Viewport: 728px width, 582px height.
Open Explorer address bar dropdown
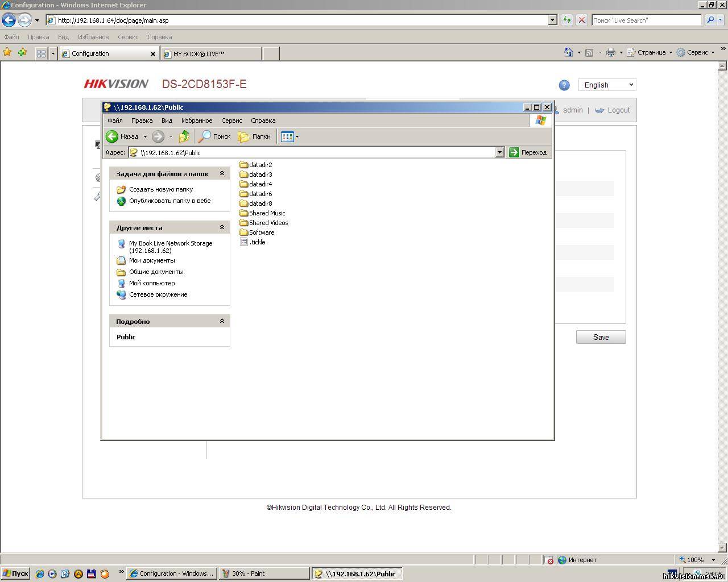pyautogui.click(x=499, y=152)
